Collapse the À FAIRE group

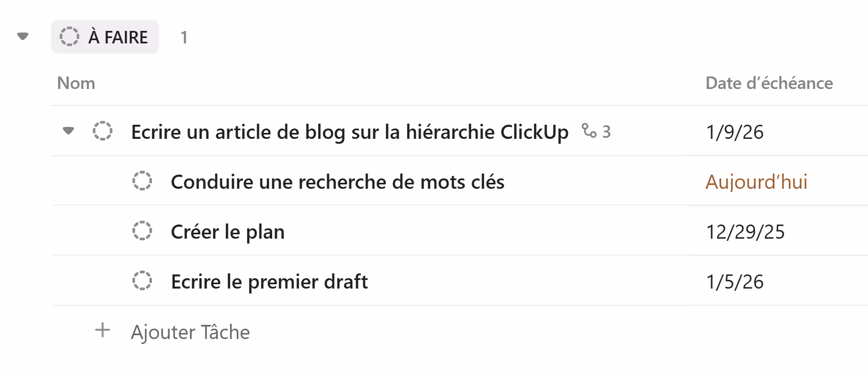click(x=22, y=36)
